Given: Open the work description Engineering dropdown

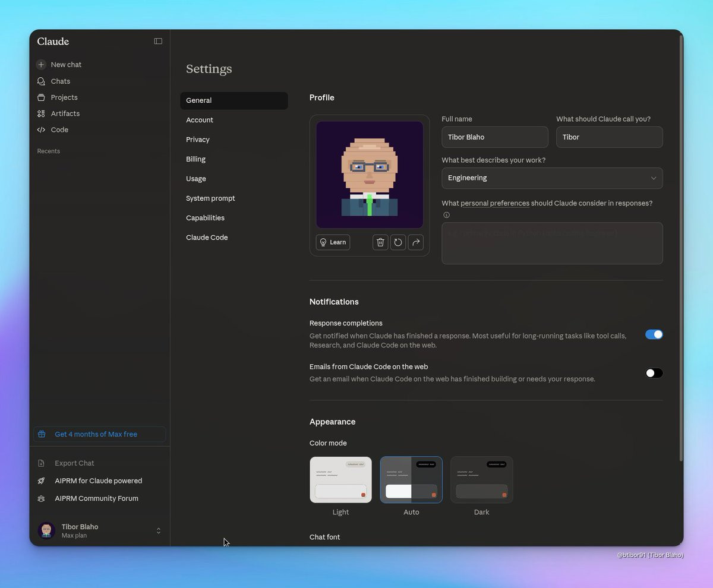Looking at the screenshot, I should pos(552,178).
